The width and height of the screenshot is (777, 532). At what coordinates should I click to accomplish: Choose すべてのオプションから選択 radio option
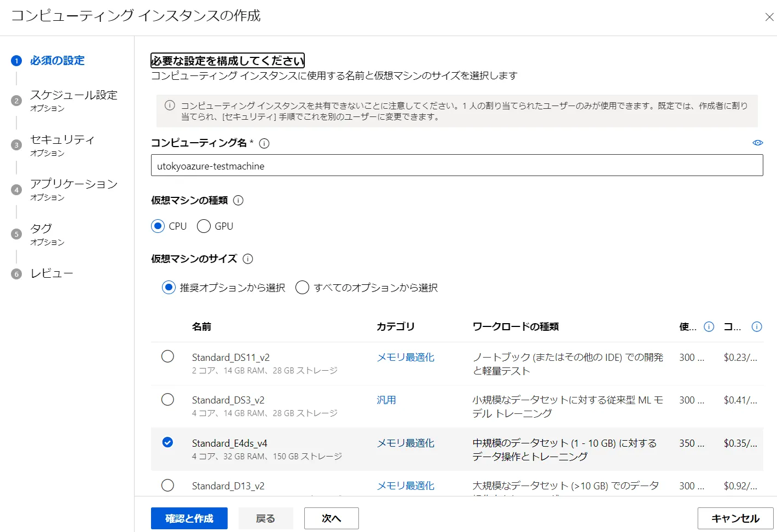(302, 288)
